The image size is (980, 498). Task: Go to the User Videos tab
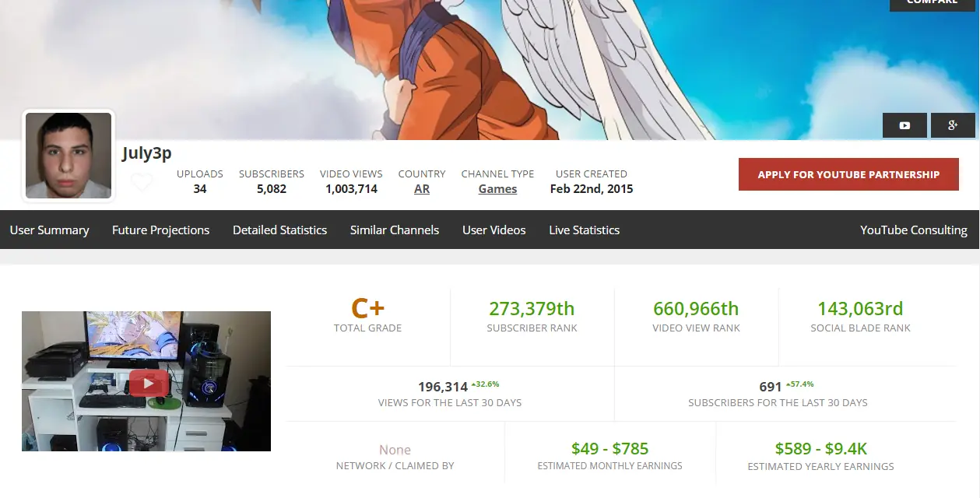pos(494,230)
